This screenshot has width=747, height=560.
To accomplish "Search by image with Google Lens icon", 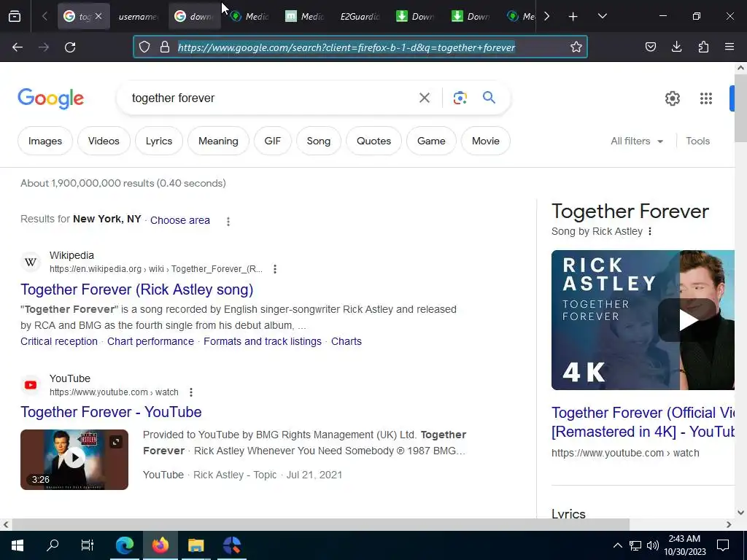I will pyautogui.click(x=460, y=98).
